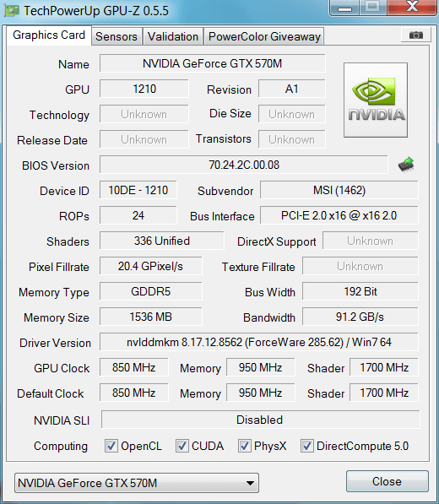Click the Driver Version field
This screenshot has height=504, width=439.
258,342
